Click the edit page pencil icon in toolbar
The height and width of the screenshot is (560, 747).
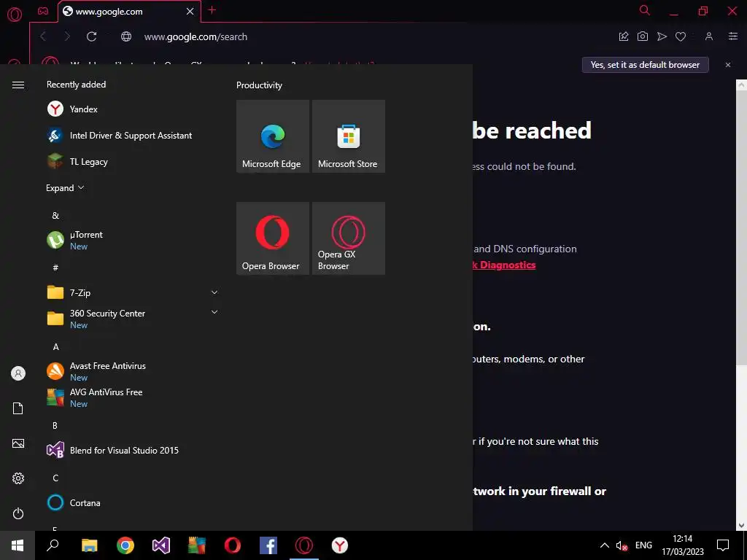pos(624,36)
